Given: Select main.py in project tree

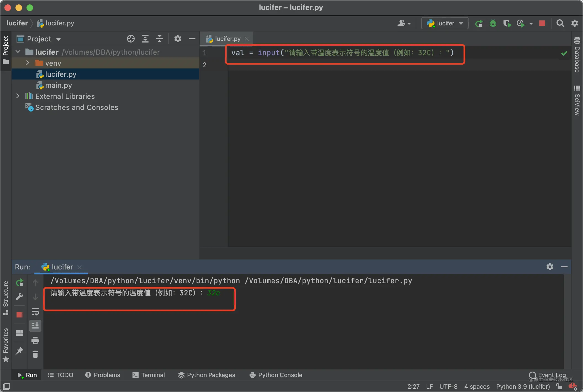Looking at the screenshot, I should [105, 85].
